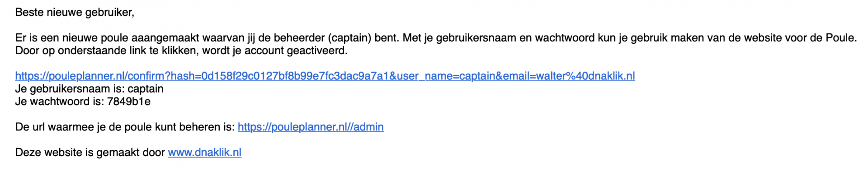868x172 pixels.
Task: Open the pouleplanner.nl confirm activation link
Action: (325, 76)
